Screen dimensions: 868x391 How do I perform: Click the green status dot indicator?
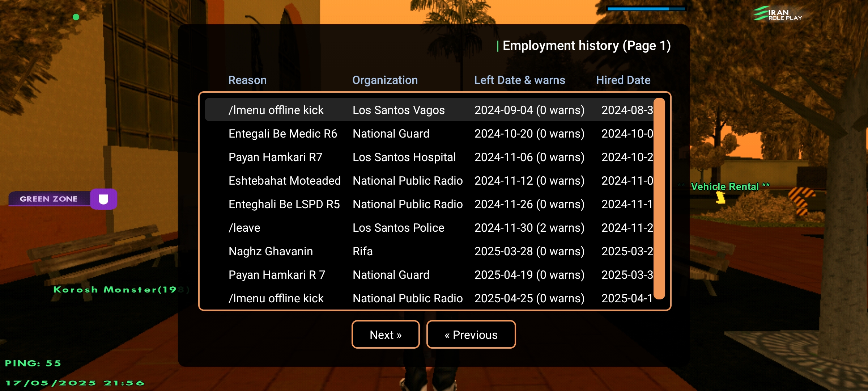tap(76, 17)
